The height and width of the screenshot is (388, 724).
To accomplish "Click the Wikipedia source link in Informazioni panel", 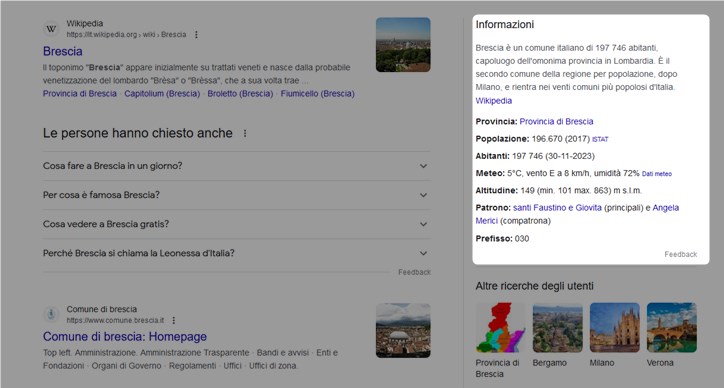I will [494, 101].
